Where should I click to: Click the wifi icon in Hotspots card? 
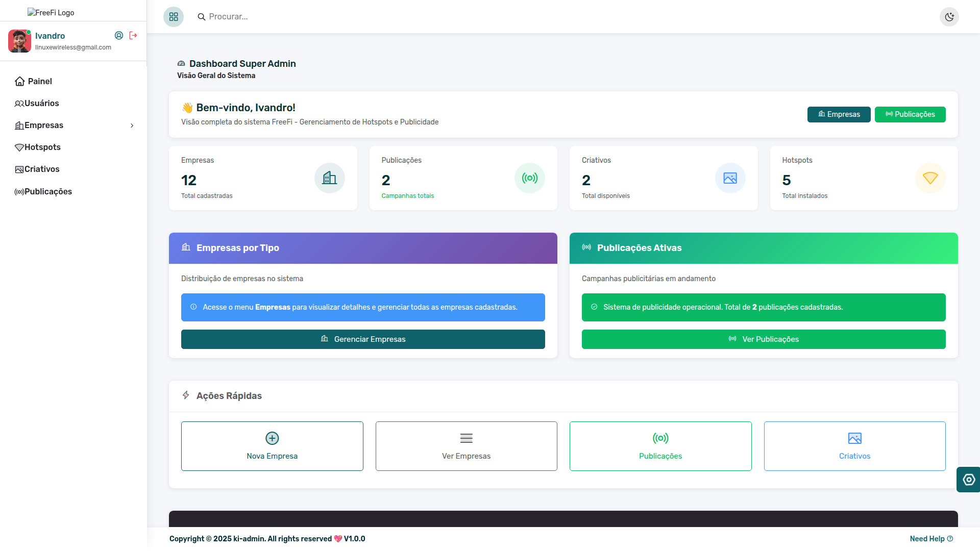(930, 178)
